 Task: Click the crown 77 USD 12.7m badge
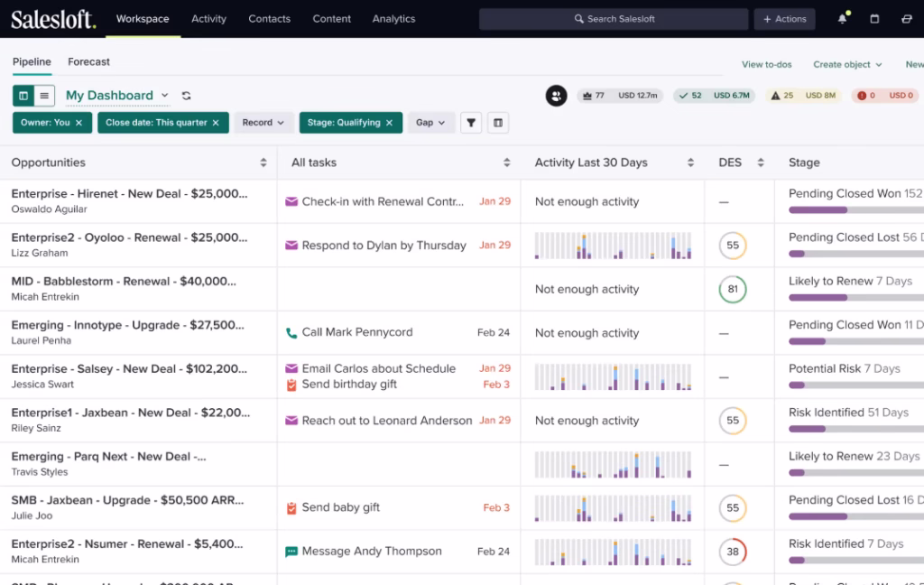click(619, 96)
